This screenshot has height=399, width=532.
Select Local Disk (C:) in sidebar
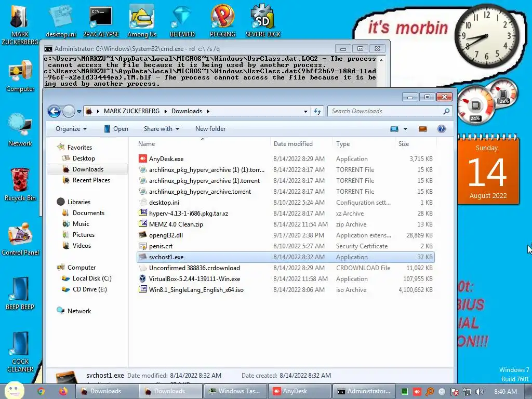[x=92, y=278]
